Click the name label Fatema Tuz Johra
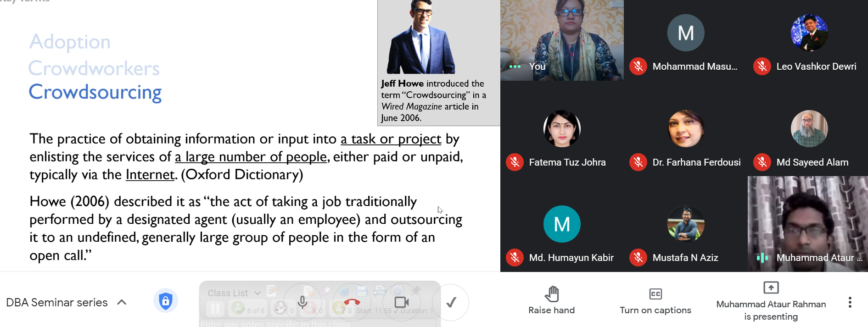868x327 pixels. pos(567,162)
